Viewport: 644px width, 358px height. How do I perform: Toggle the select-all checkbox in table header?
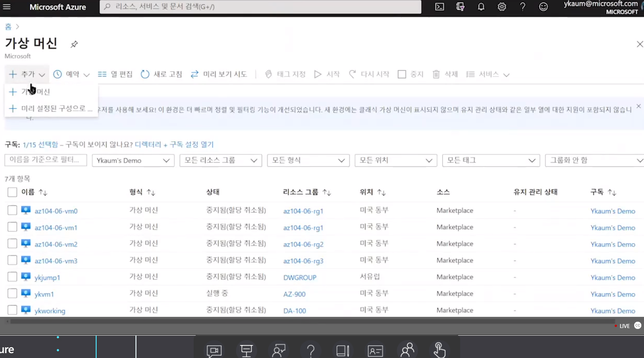tap(13, 192)
